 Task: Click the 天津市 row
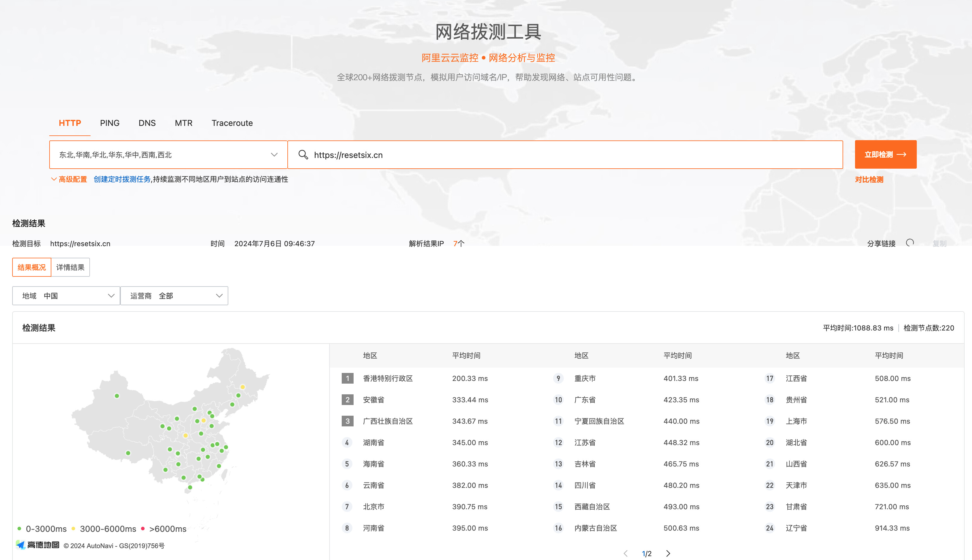[x=858, y=485]
